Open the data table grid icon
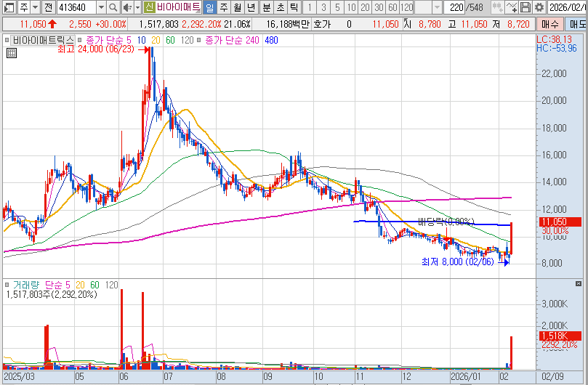This screenshot has height=385, width=588. (x=11, y=53)
